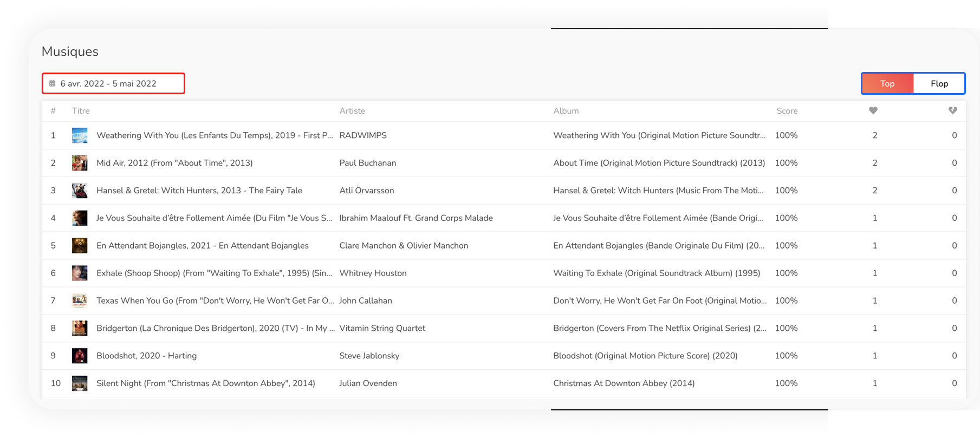Click album Waiting To Exhale (Original Soundtrack Album)
The height and width of the screenshot is (438, 980).
coord(657,273)
